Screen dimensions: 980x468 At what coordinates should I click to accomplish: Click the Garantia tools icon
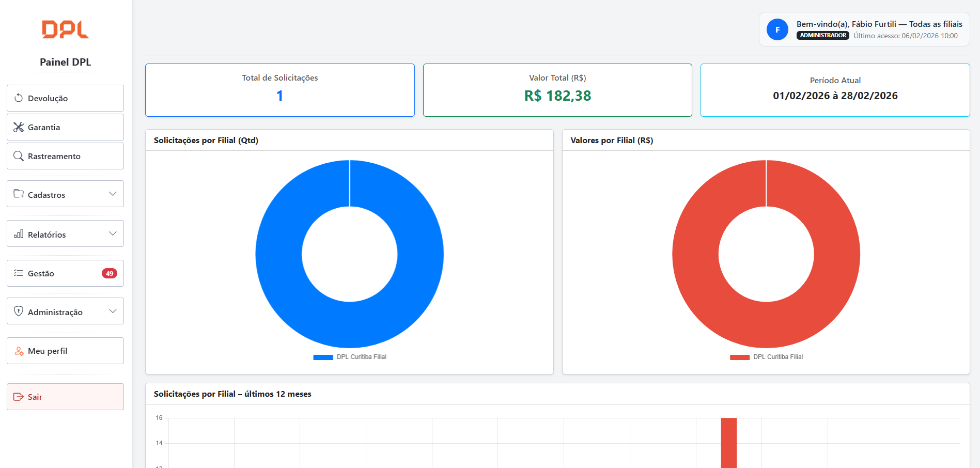[x=19, y=127]
